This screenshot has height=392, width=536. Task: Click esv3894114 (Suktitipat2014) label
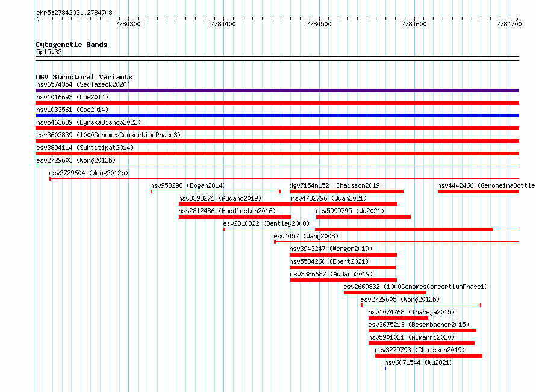pyautogui.click(x=85, y=148)
